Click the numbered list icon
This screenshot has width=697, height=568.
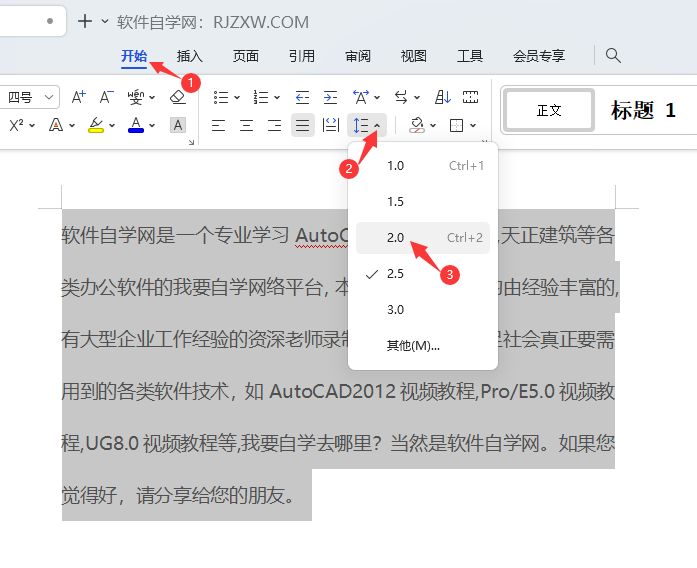261,97
